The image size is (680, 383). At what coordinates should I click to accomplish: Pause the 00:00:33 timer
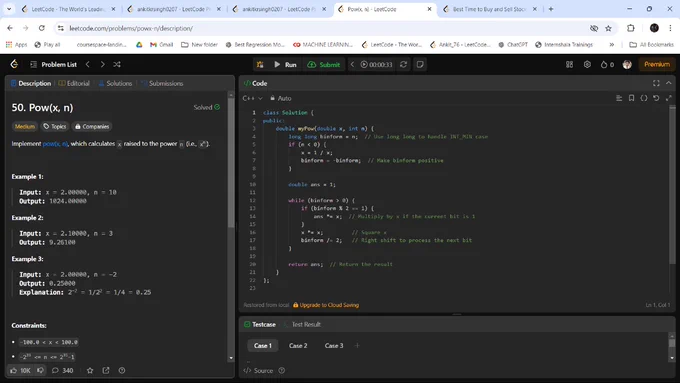(x=376, y=64)
